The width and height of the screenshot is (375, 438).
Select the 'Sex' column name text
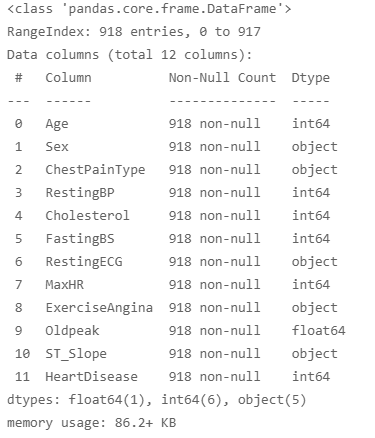point(57,147)
